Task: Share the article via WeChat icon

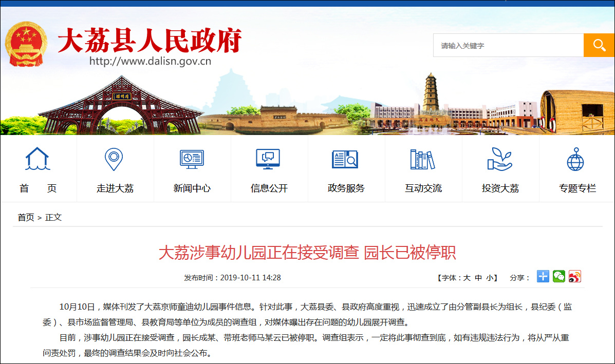Action: coord(559,276)
